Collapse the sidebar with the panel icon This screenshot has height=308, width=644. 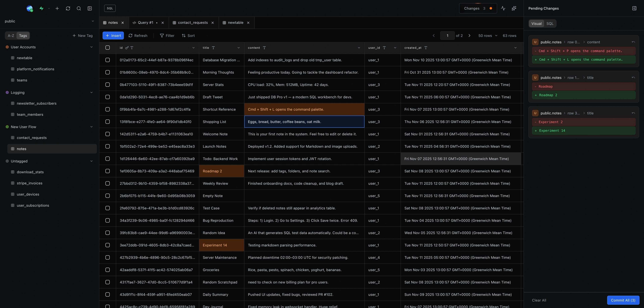click(90, 8)
